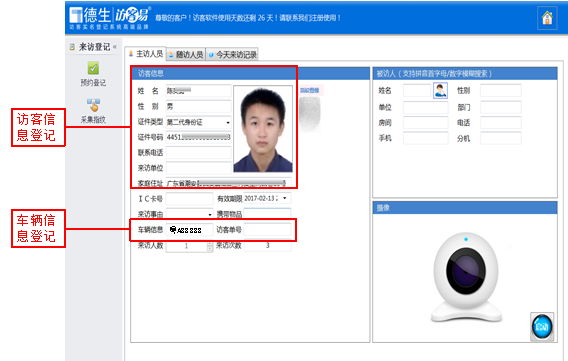The image size is (568, 361).
Task: Click the 联系电话 input field
Action: 199,152
